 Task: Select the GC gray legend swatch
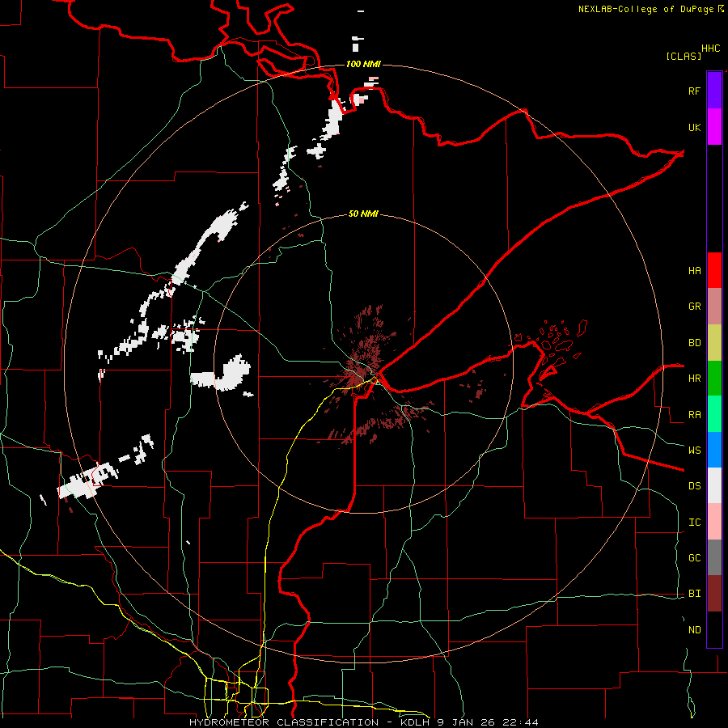(x=714, y=557)
